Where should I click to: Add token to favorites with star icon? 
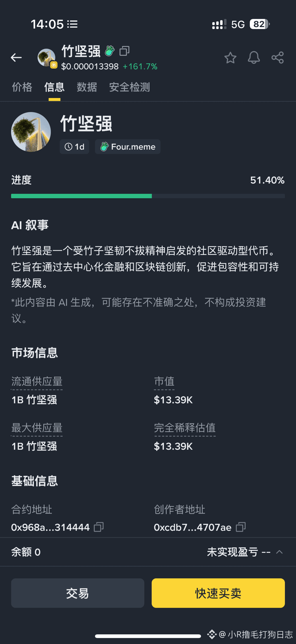coord(230,58)
